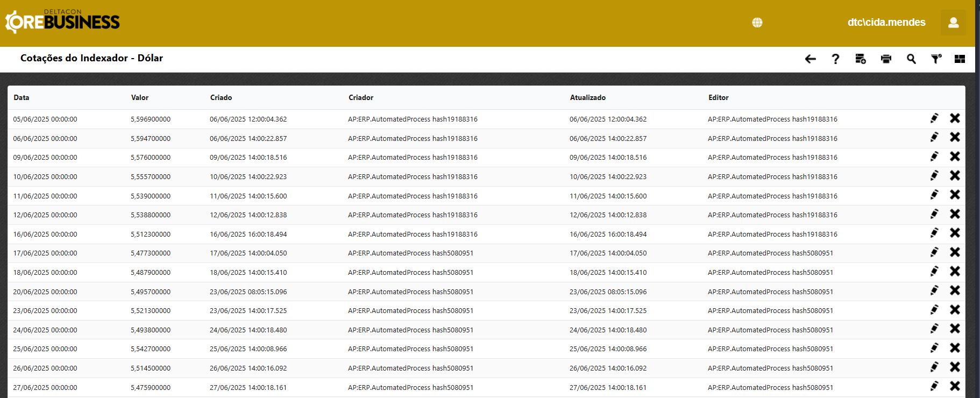Print the quotations list
Viewport: 980px width, 398px height.
click(886, 59)
